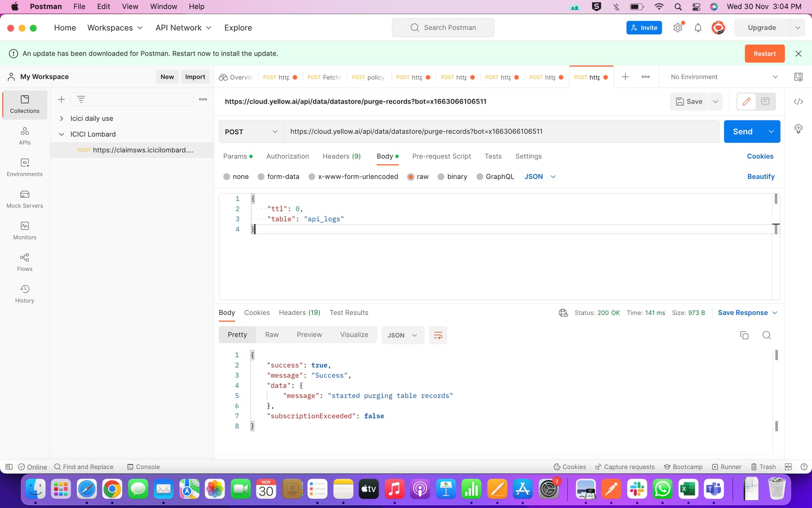
Task: Open the response Test Results tab
Action: 349,313
